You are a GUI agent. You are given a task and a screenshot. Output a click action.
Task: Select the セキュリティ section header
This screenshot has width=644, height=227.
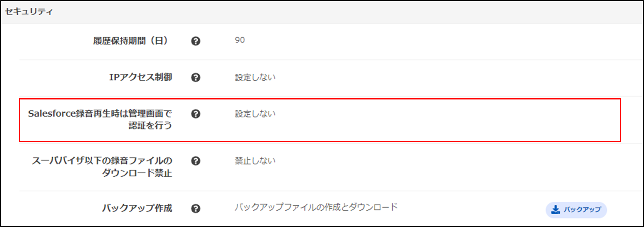(x=28, y=12)
